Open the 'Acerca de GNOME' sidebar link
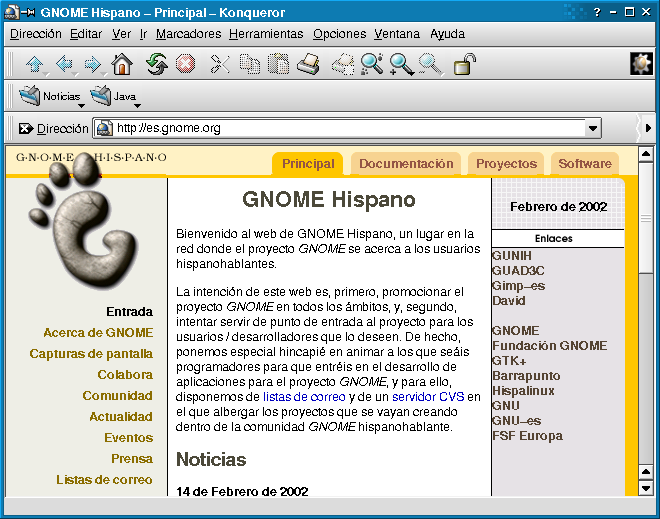The image size is (660, 519). point(98,333)
